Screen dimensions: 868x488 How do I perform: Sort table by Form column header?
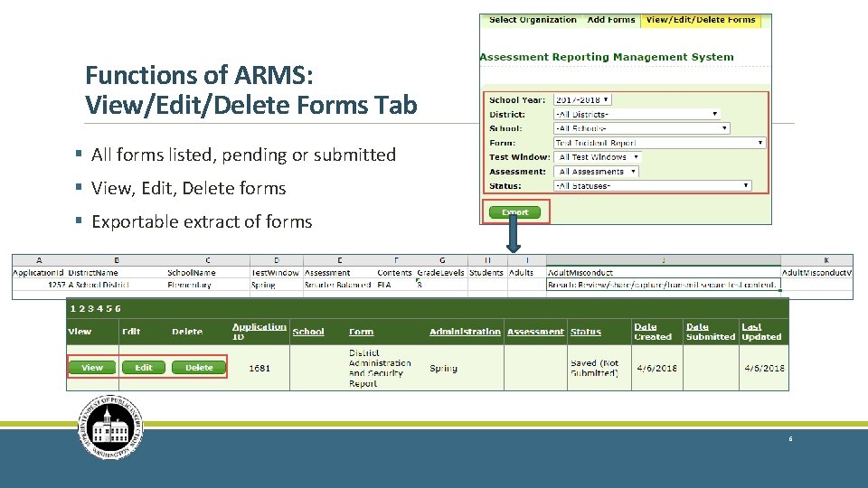tap(361, 332)
